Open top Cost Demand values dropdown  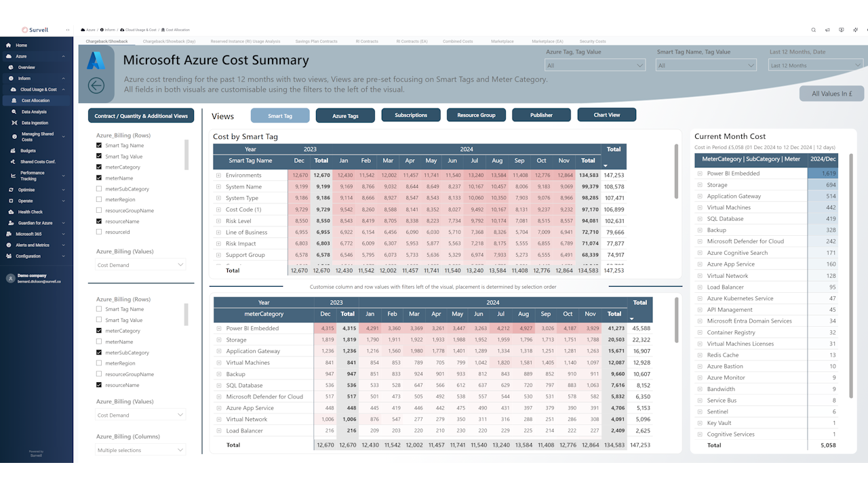pos(140,265)
